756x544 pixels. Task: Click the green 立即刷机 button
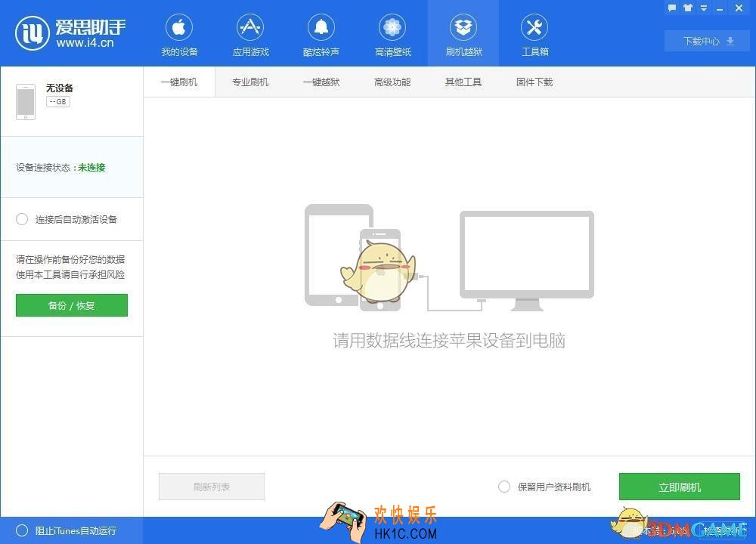click(x=680, y=487)
